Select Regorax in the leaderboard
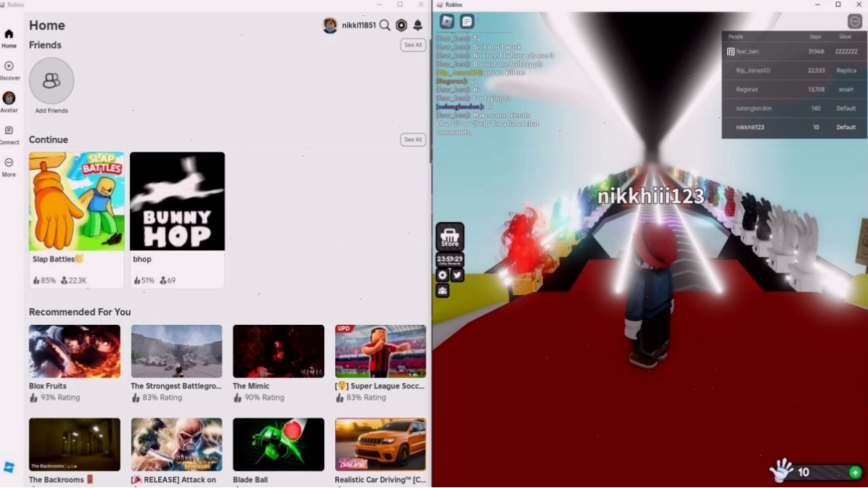The image size is (868, 488). pos(794,89)
